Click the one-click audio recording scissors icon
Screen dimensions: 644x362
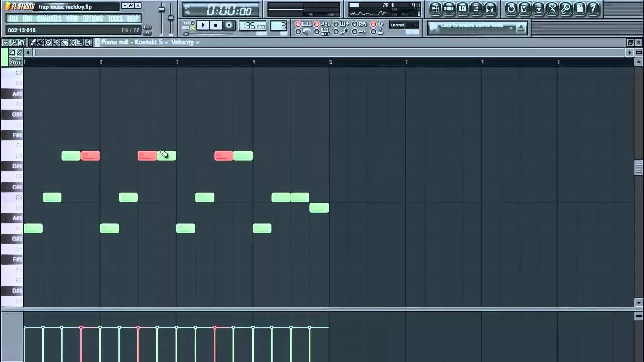552,8
